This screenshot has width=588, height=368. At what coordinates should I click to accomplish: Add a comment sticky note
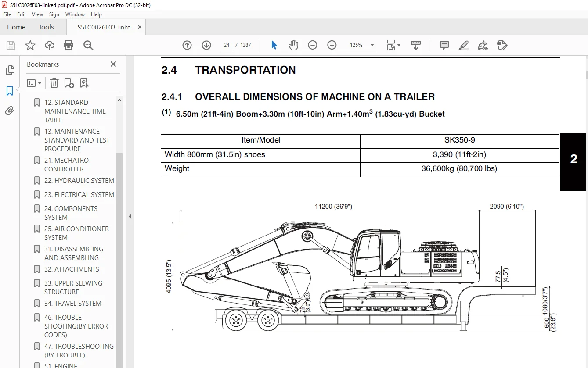pos(444,45)
